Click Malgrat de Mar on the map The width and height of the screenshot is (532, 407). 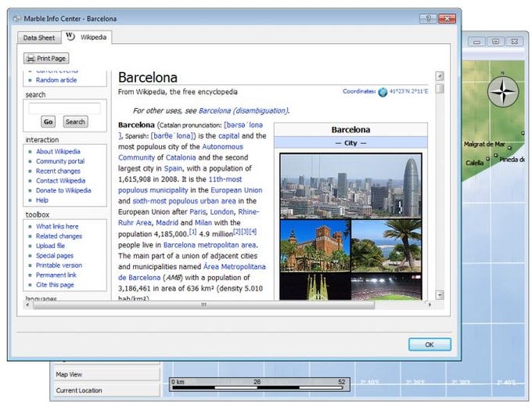point(484,144)
